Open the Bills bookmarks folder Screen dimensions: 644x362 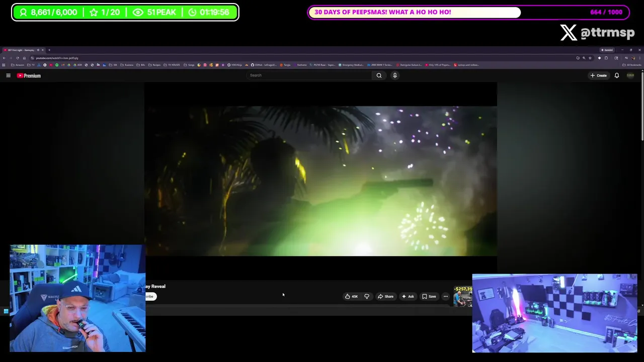coord(141,65)
